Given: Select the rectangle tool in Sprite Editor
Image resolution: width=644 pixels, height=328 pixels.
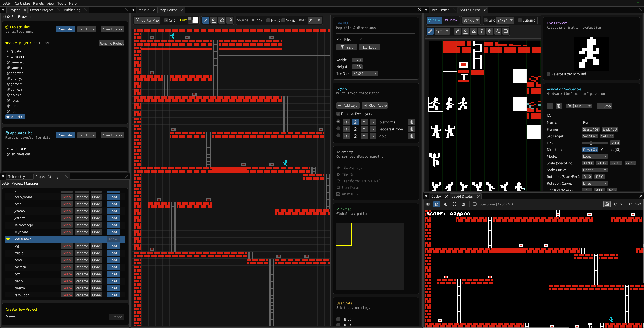Looking at the screenshot, I should (505, 31).
